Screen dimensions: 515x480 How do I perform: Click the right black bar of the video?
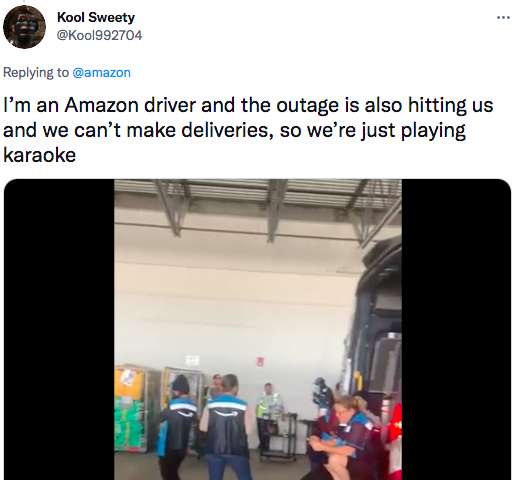456,329
